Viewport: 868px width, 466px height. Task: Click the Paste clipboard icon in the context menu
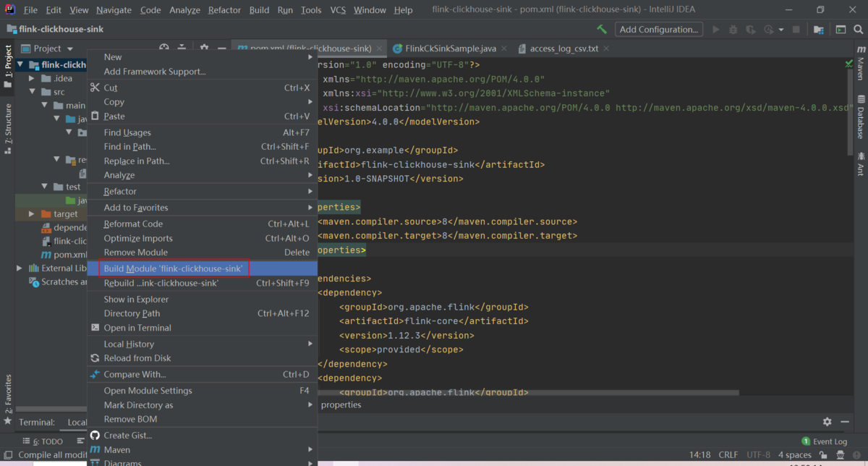(95, 116)
